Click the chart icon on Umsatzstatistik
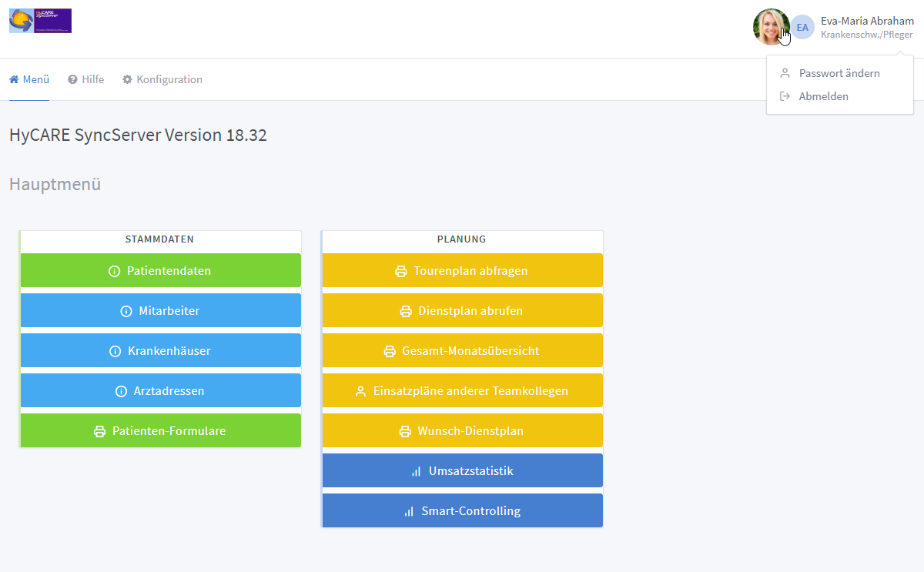924x572 pixels. [x=416, y=471]
